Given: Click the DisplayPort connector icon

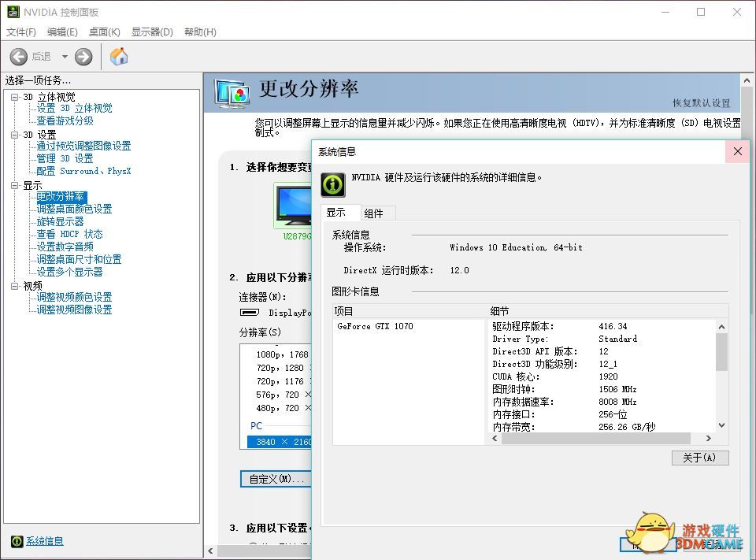Looking at the screenshot, I should coord(250,313).
